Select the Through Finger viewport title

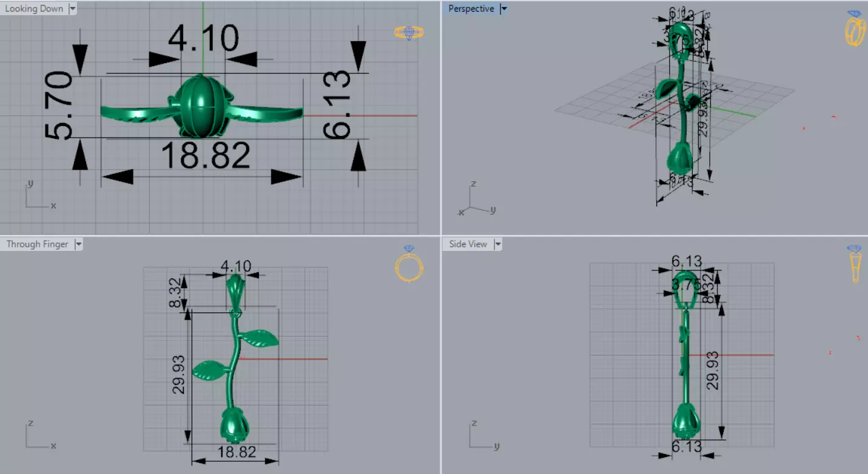37,244
